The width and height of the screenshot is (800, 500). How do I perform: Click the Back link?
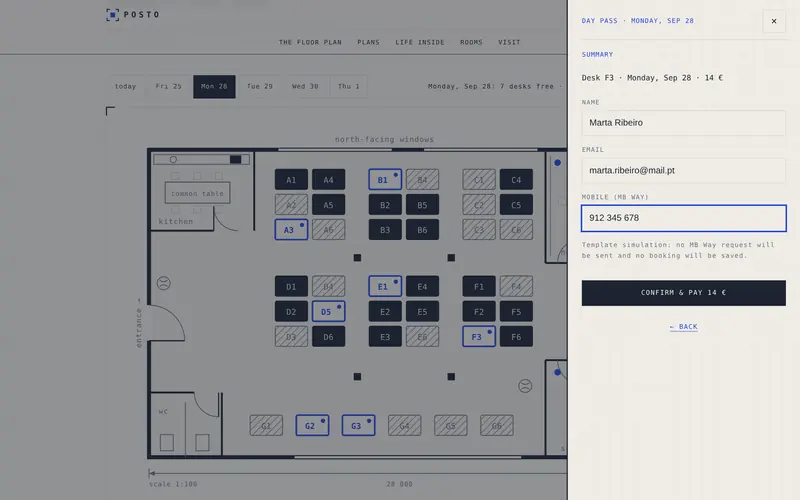683,327
